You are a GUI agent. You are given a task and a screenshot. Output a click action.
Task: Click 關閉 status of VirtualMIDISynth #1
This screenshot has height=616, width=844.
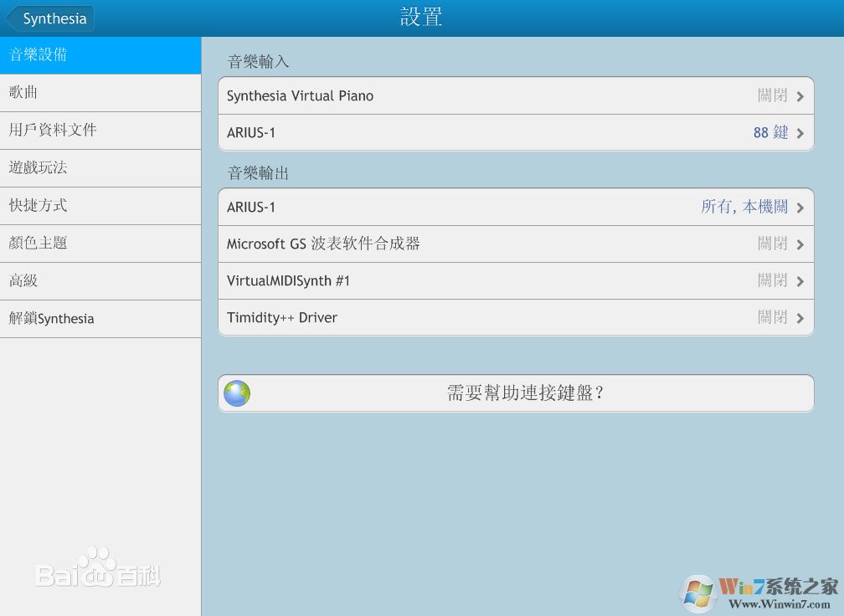tap(772, 280)
